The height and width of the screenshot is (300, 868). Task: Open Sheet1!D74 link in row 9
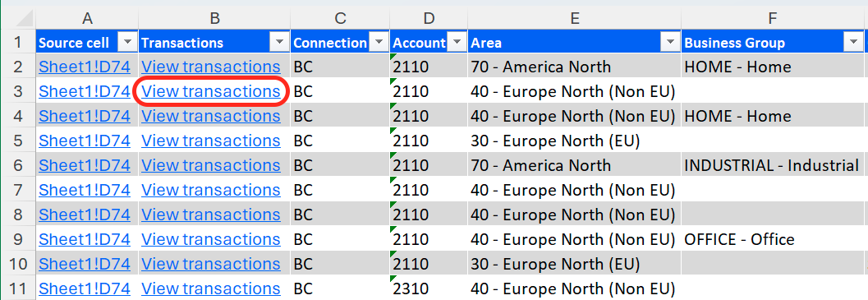85,239
